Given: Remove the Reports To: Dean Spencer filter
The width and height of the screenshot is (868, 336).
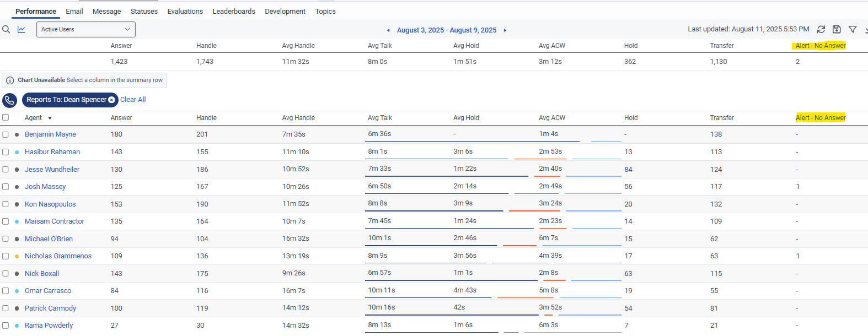Looking at the screenshot, I should 111,100.
